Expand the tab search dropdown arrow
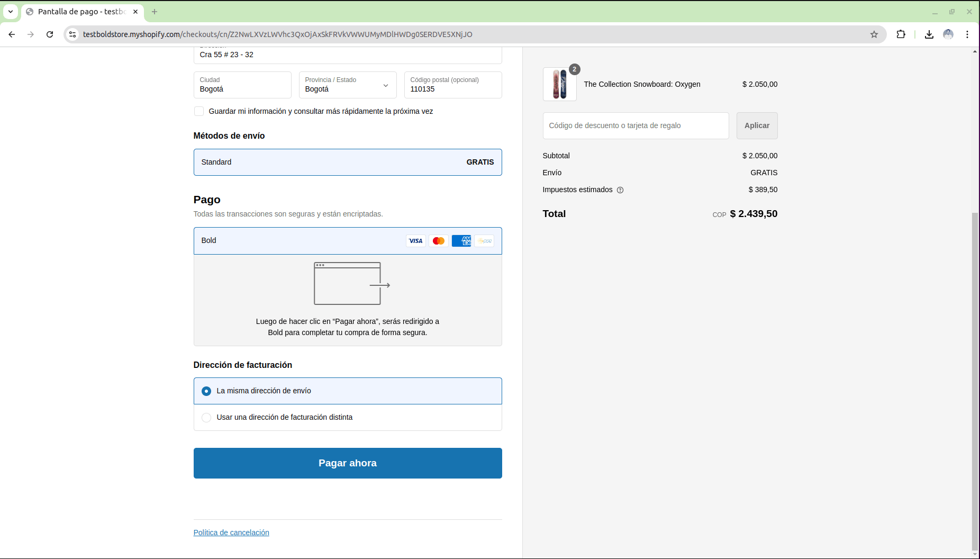Viewport: 980px width, 559px height. click(11, 11)
